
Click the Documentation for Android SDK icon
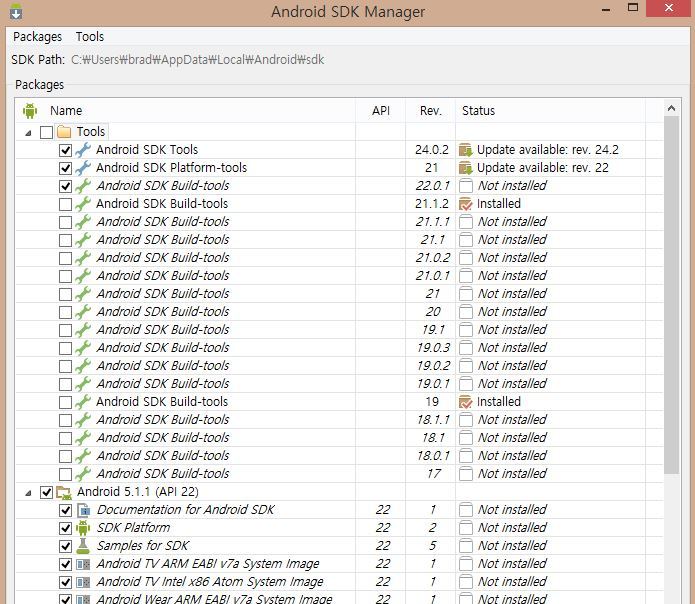click(x=83, y=510)
